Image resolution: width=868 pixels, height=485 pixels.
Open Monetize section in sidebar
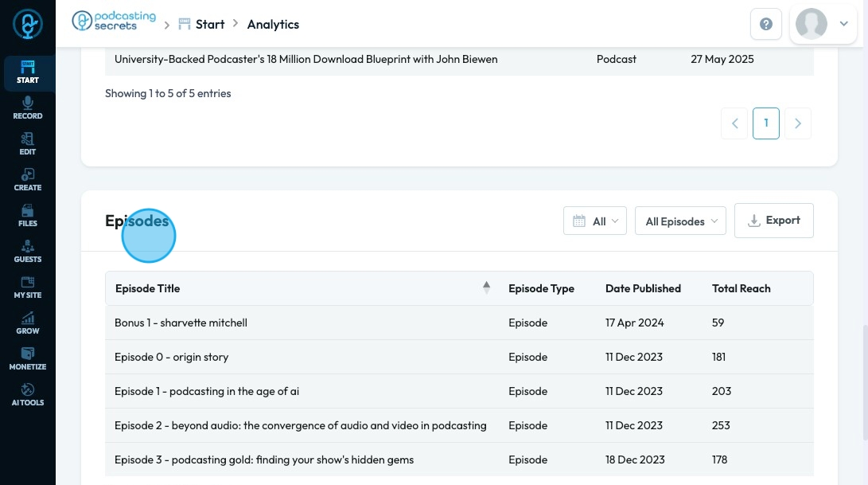coord(27,359)
